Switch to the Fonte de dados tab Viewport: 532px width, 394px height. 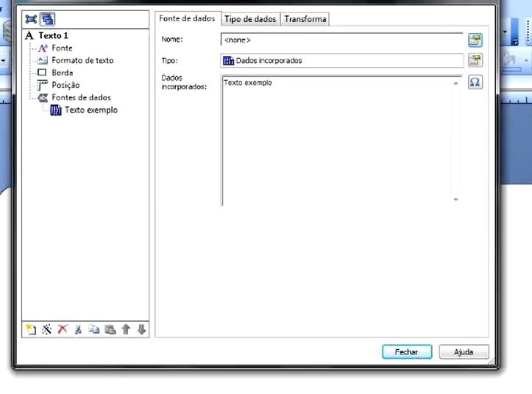188,18
